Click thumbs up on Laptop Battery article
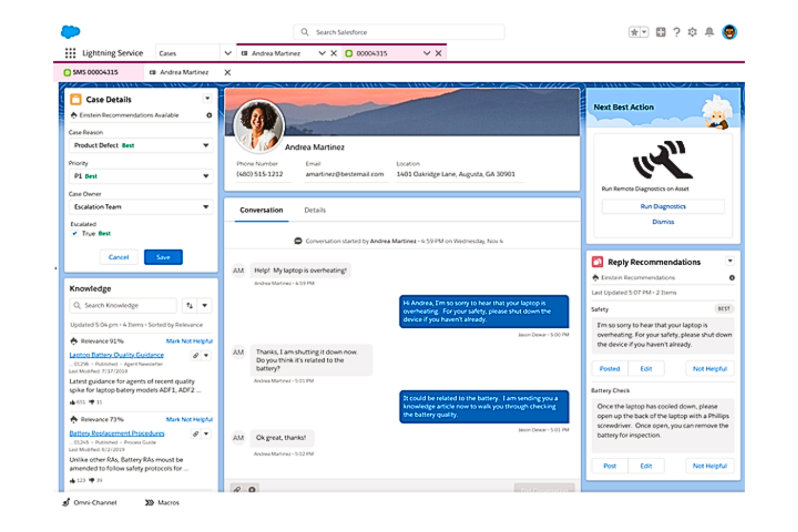Viewport: 798px width, 532px height. (x=73, y=402)
